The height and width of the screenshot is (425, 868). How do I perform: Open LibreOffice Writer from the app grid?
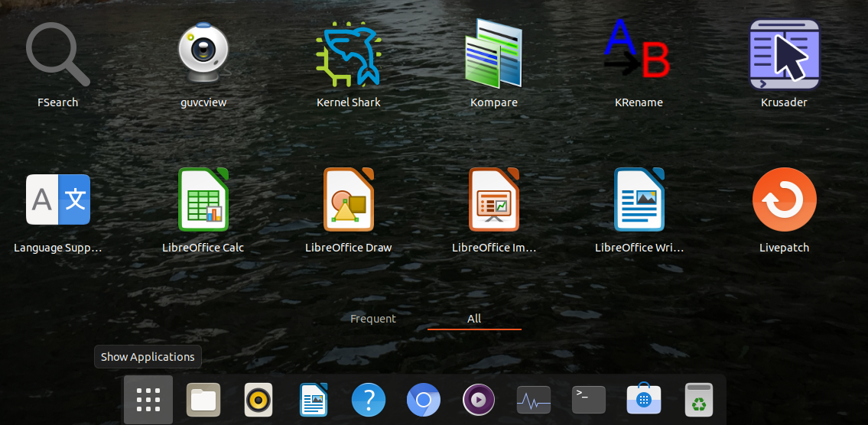pyautogui.click(x=639, y=200)
